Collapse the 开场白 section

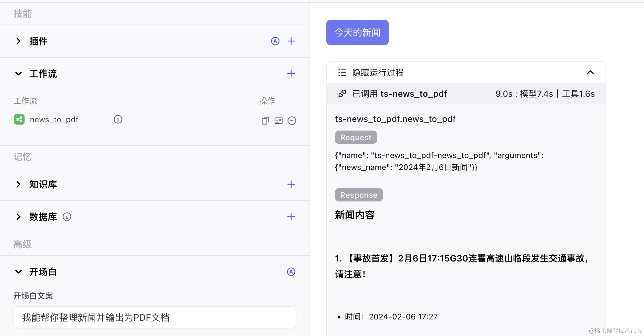(x=19, y=272)
